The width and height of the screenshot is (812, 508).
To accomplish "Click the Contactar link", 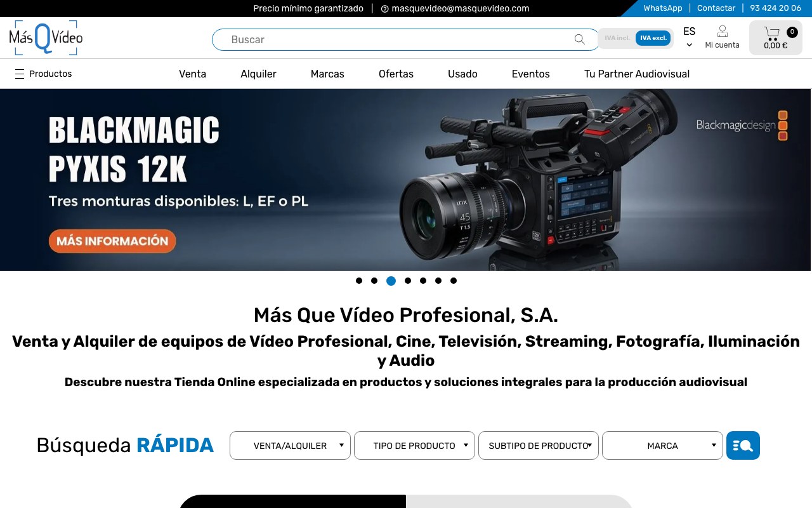I will (716, 8).
